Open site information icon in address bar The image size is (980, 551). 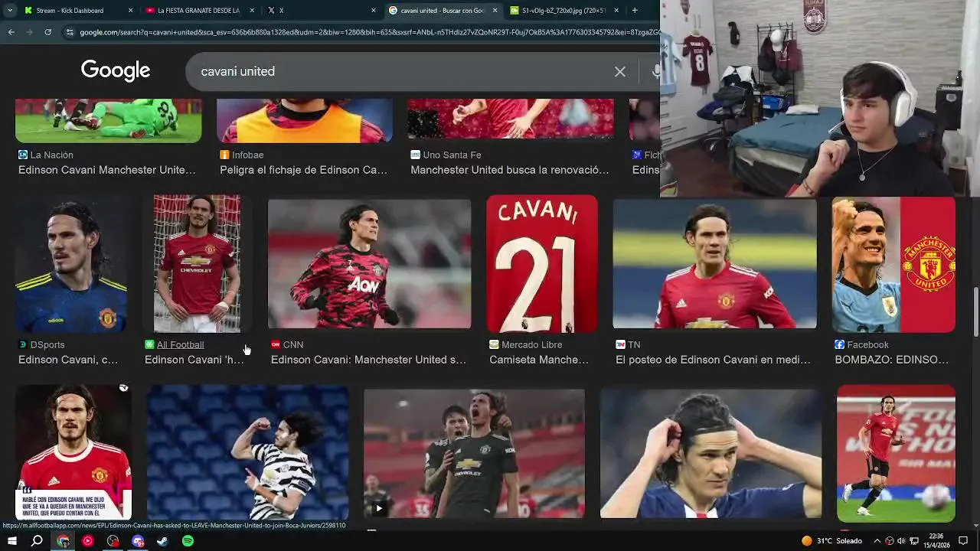pyautogui.click(x=70, y=32)
